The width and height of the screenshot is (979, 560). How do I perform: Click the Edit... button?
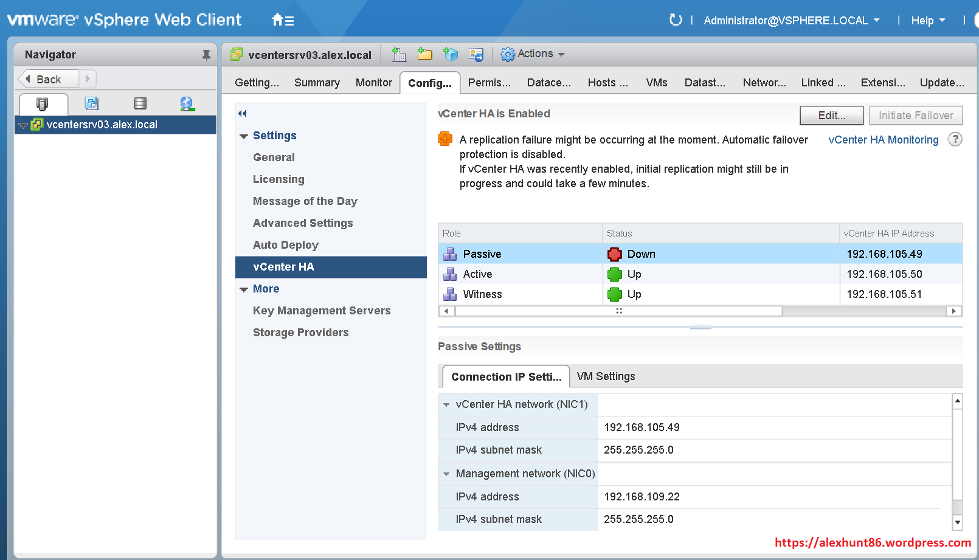831,116
